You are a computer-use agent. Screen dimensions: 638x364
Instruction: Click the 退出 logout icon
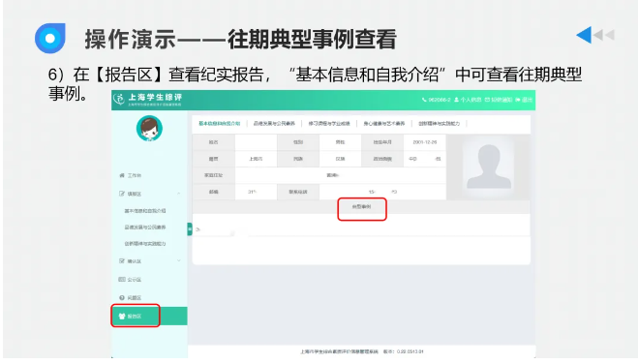(524, 100)
